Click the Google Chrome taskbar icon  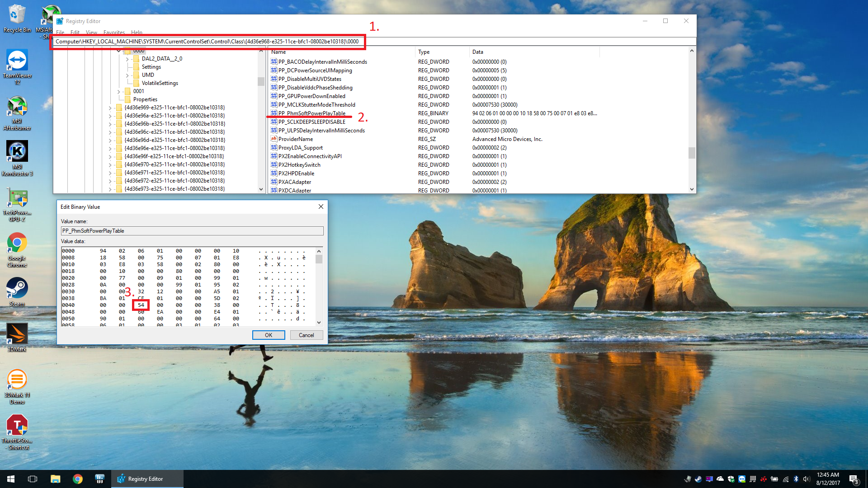[78, 479]
